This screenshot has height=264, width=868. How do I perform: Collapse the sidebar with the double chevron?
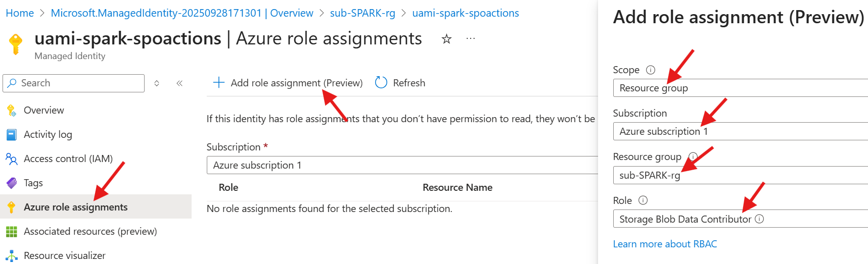(x=179, y=83)
